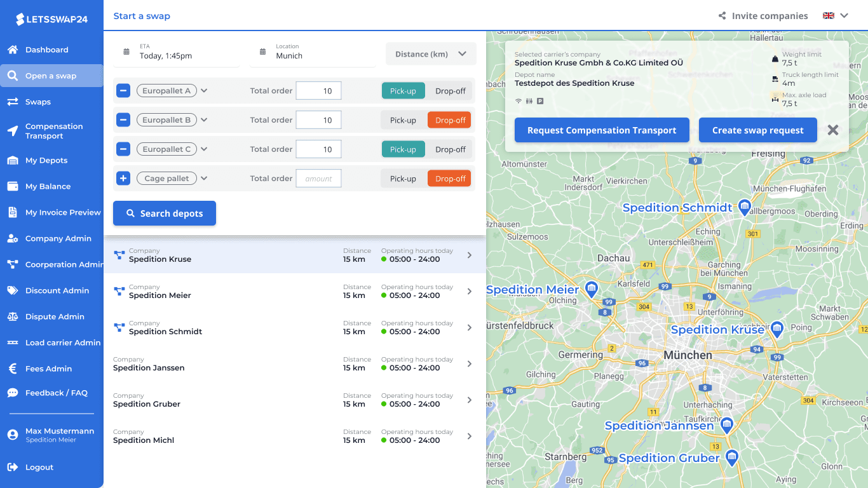Screen dimensions: 868x488
Task: Open the Dispute Admin menu item
Action: click(x=51, y=316)
